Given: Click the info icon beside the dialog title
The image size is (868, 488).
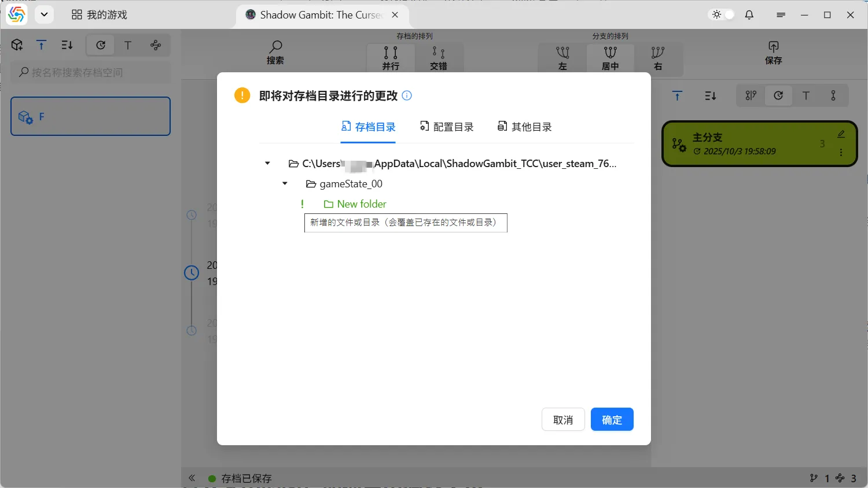Looking at the screenshot, I should [x=407, y=96].
